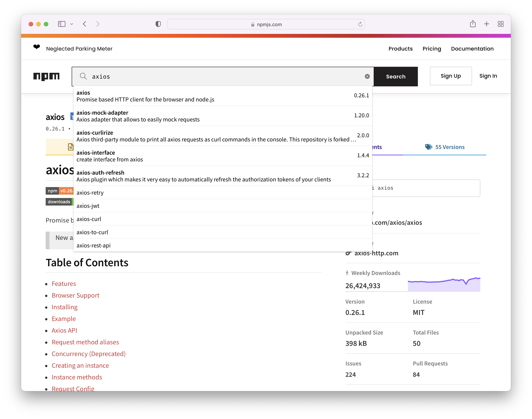Click the heart icon in header
The width and height of the screenshot is (532, 419).
(37, 47)
